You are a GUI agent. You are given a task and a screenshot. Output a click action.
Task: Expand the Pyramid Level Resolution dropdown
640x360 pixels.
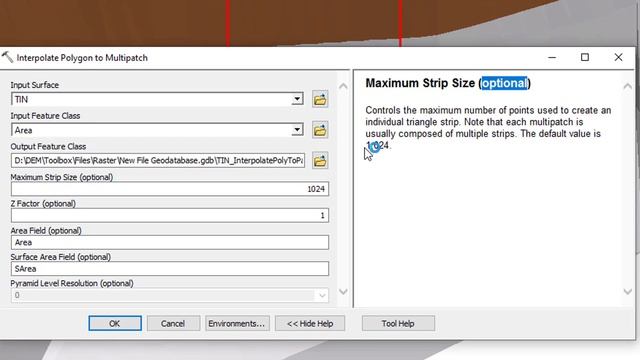[322, 295]
